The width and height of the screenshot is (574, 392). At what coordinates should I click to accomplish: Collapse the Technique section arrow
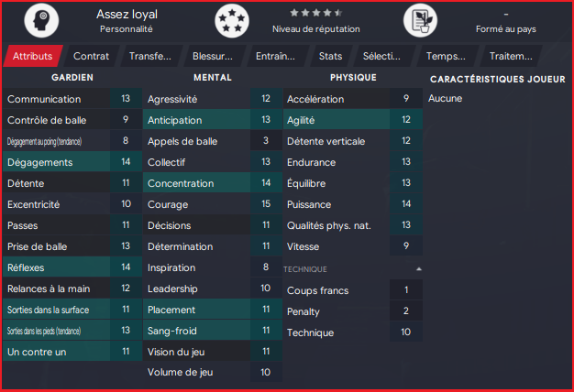[x=419, y=269]
